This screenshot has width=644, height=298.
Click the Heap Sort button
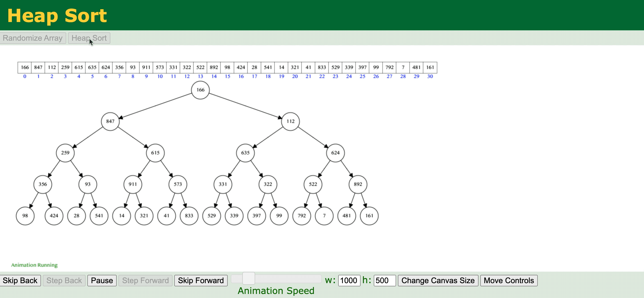[x=89, y=38]
